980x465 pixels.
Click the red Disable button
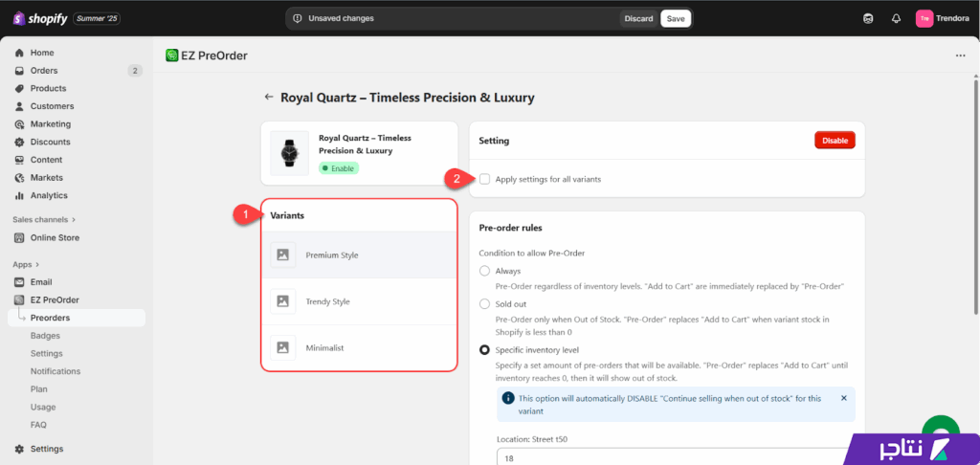click(834, 141)
